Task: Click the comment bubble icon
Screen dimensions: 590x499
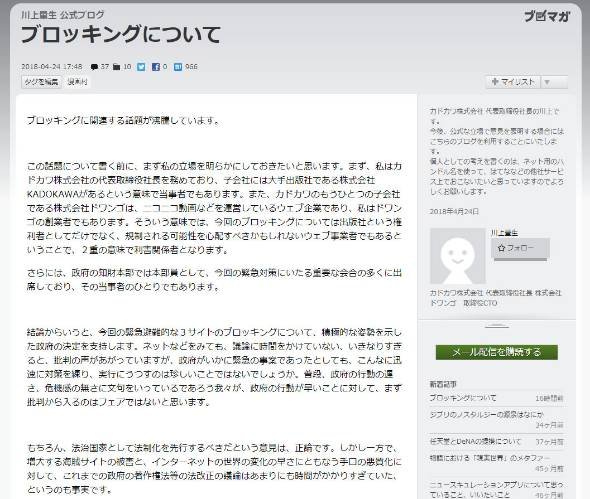Action: (x=94, y=67)
